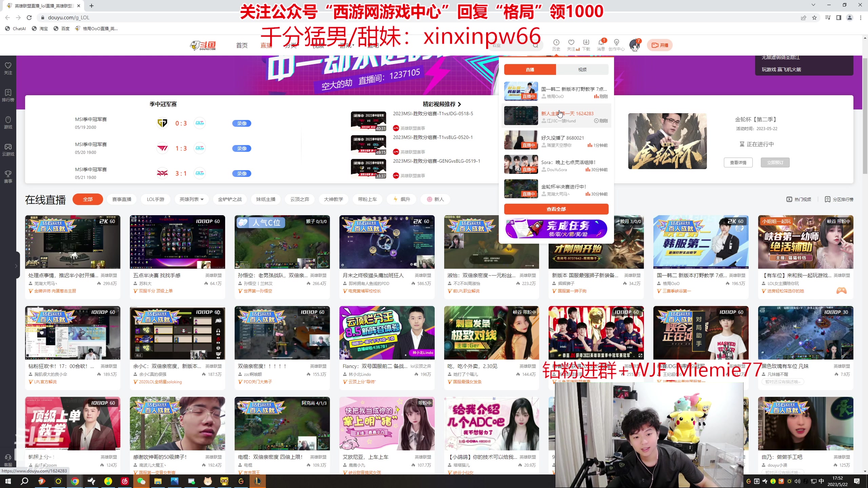Expand the 英雄列表 dropdown filter
This screenshot has height=488, width=868.
[192, 199]
